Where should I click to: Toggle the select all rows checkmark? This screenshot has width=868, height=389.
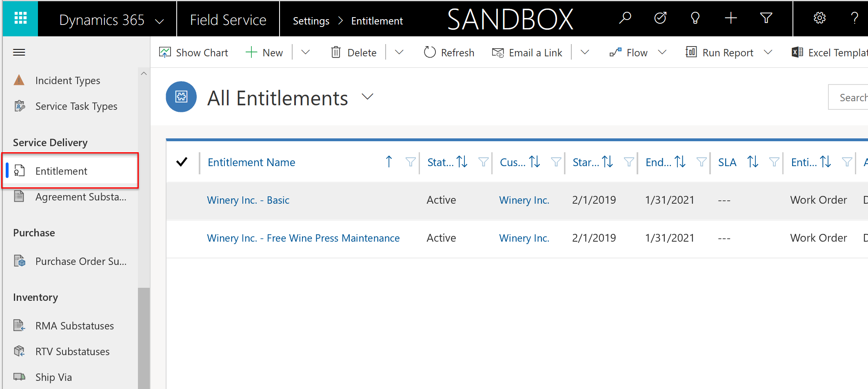[182, 162]
